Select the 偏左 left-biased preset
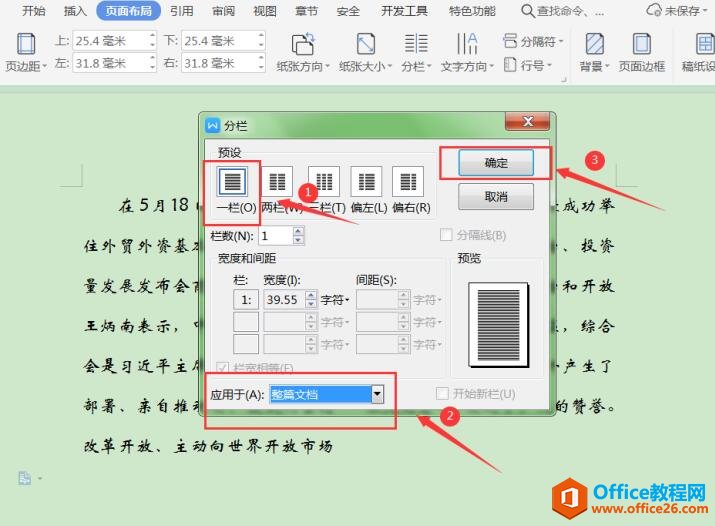Image resolution: width=715 pixels, height=526 pixels. tap(366, 181)
